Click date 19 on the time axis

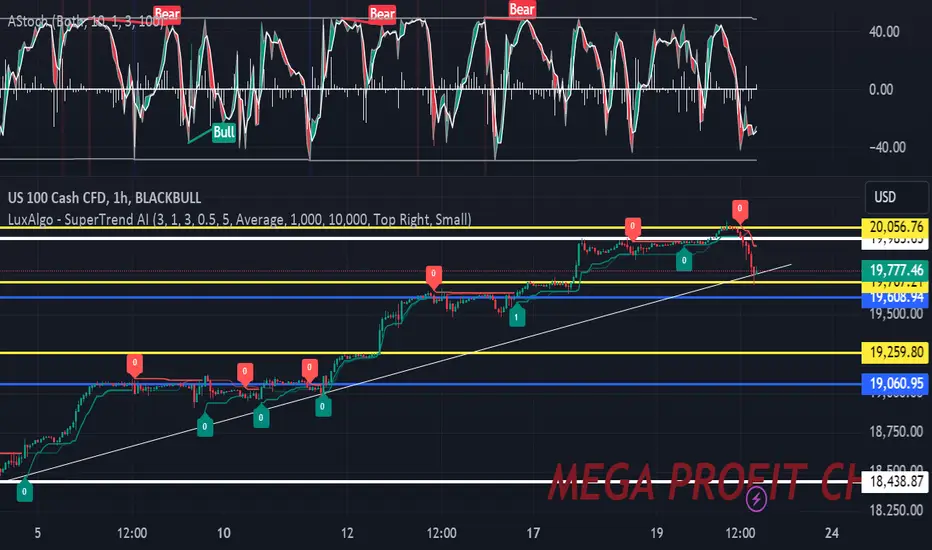coord(656,533)
